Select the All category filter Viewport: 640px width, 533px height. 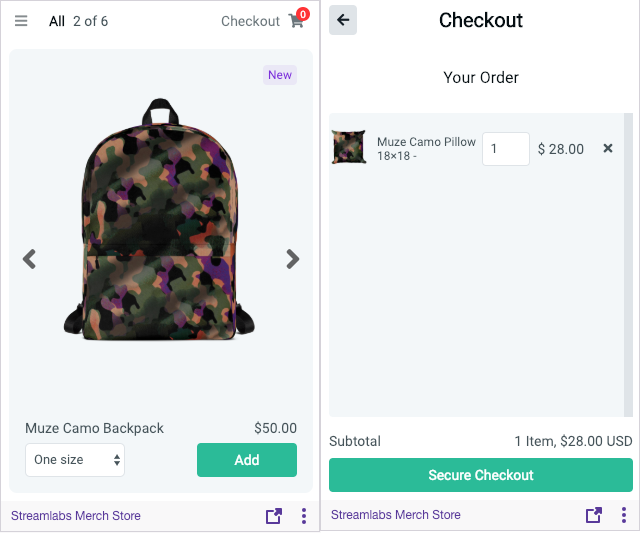pos(57,21)
